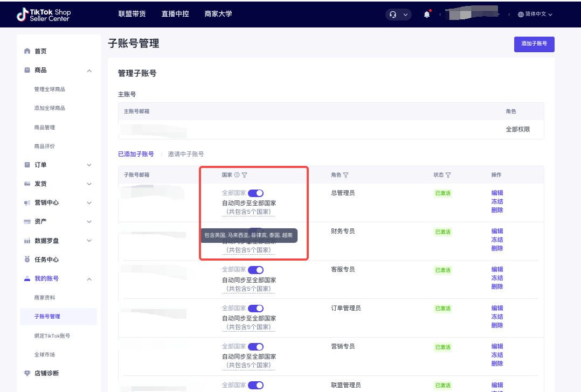The width and height of the screenshot is (581, 392).
Task: Switch to 邀请中子账号 tab
Action: (x=186, y=154)
